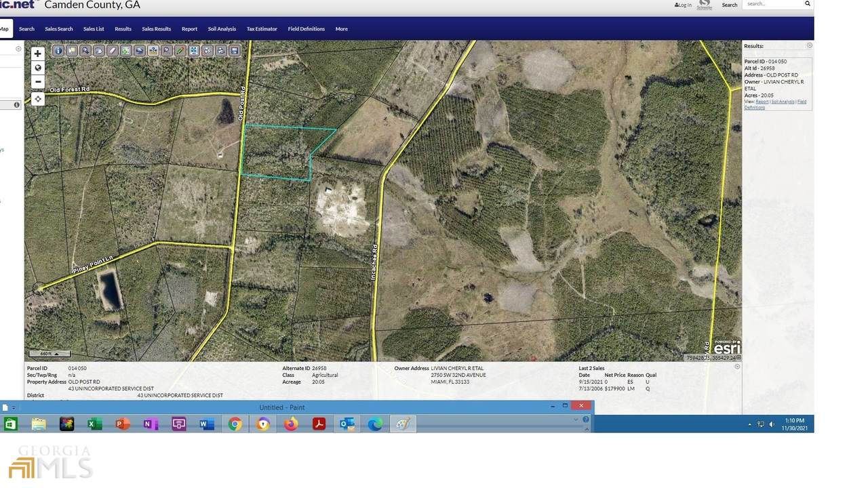
Task: Open the Search menu tab
Action: 26,28
